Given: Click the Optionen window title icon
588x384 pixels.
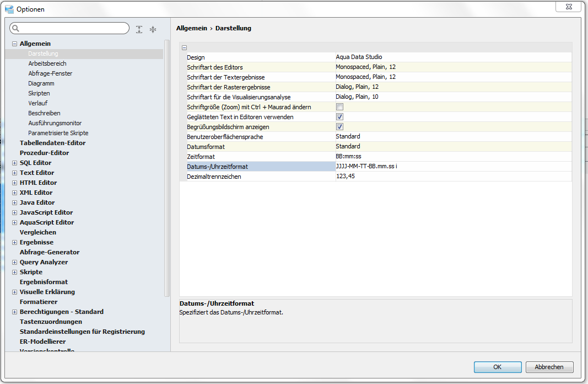Looking at the screenshot, I should [x=9, y=9].
